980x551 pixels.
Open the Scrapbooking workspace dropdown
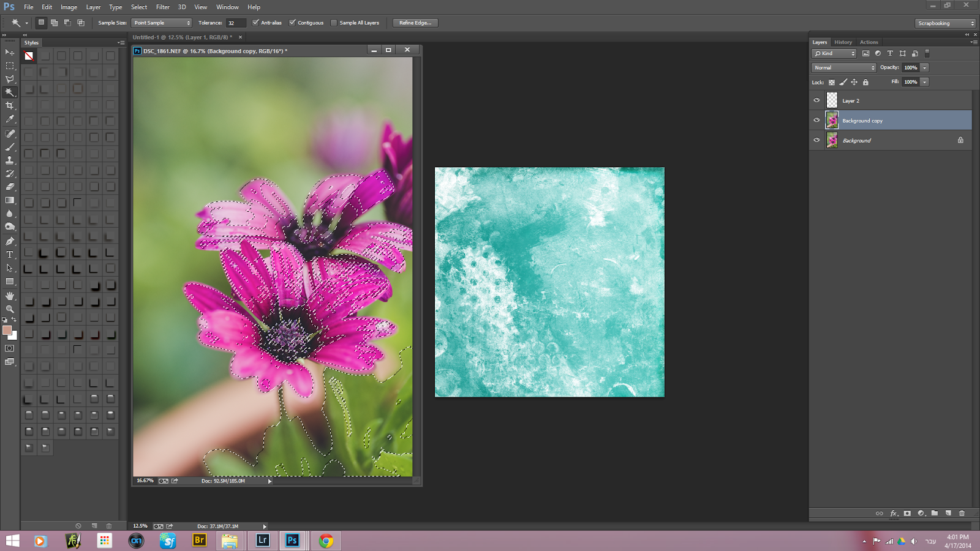click(x=946, y=23)
